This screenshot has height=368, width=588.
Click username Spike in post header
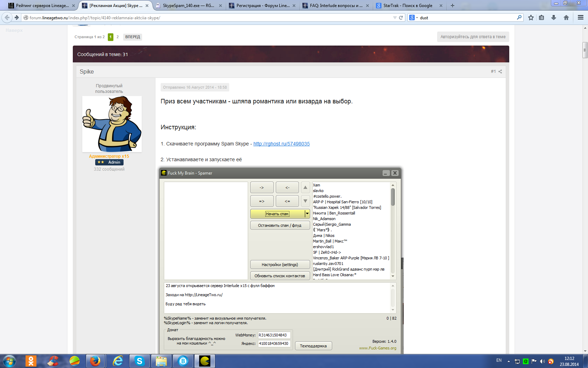(86, 71)
